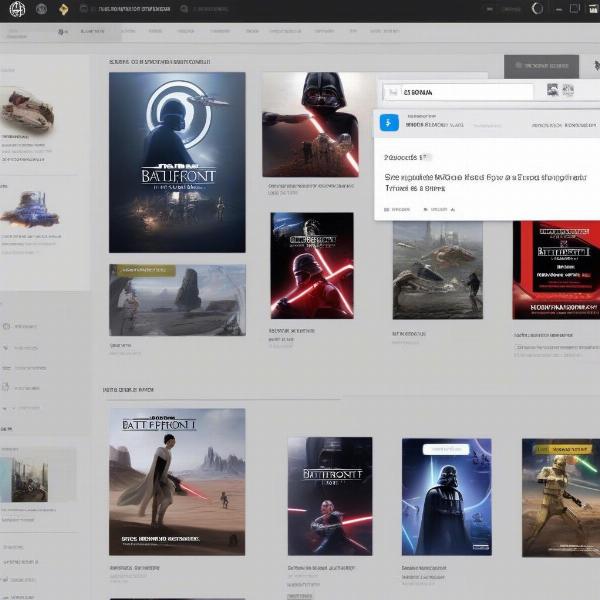
Task: Click the small icon inside the popup search field
Action: [x=393, y=92]
